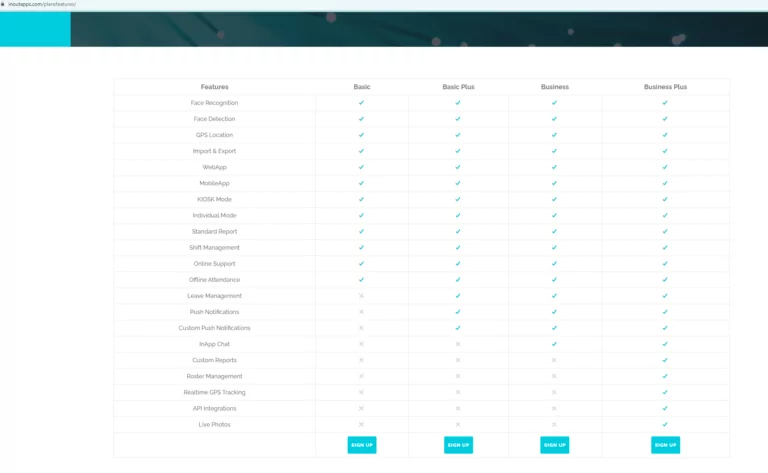
Task: Click the lock icon in address bar
Action: [x=2, y=4]
